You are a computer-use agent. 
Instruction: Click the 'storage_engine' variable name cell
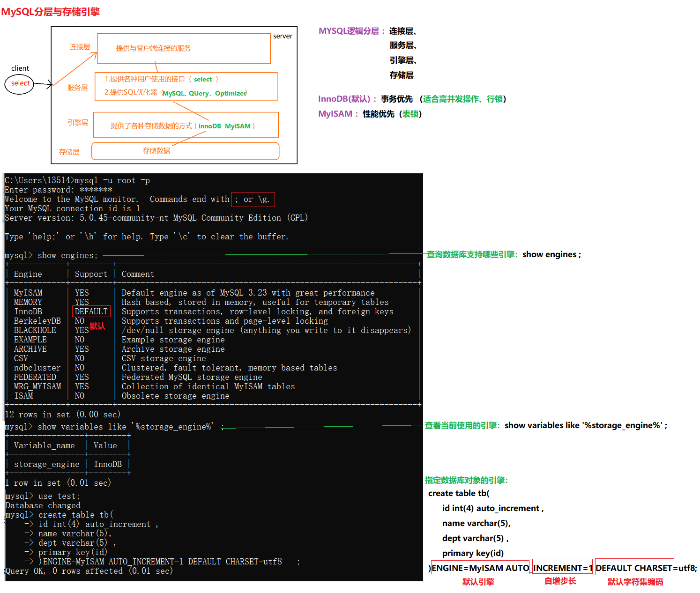click(47, 464)
